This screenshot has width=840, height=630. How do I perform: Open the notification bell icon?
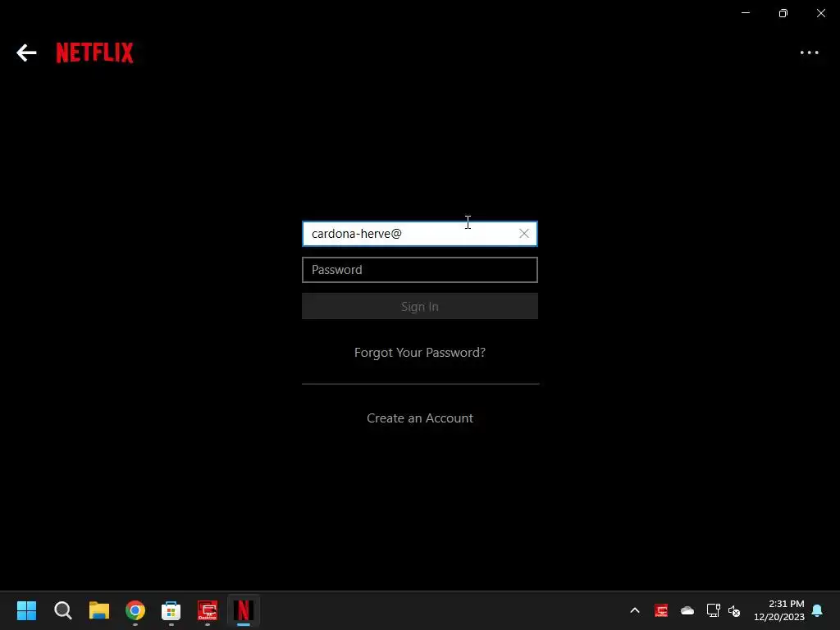[x=817, y=610]
